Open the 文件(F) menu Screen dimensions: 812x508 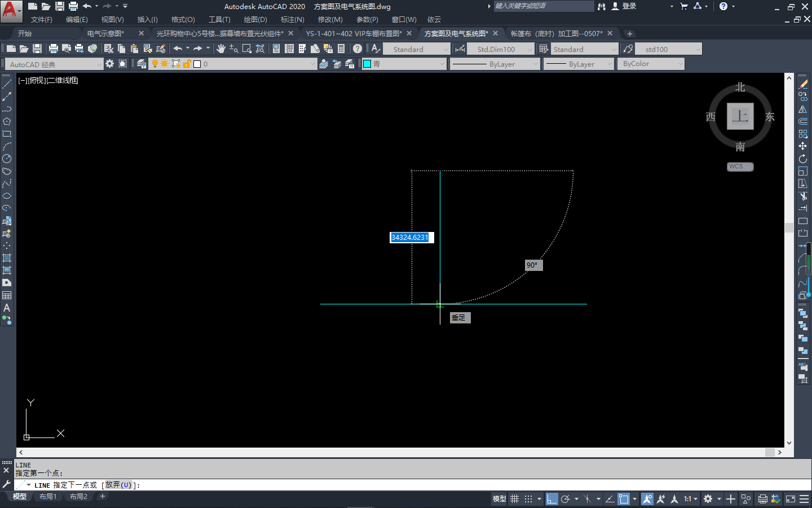pos(41,20)
